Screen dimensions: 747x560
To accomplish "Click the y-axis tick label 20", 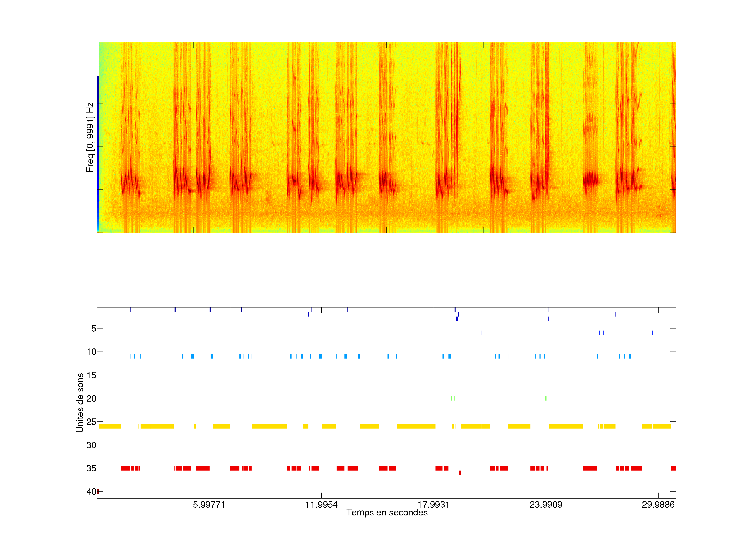I will (91, 398).
